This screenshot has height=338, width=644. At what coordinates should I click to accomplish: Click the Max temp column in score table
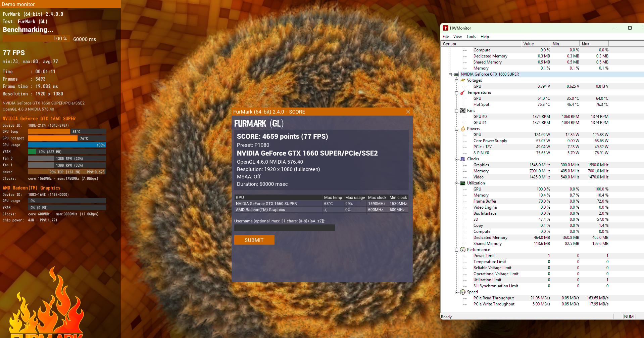[333, 198]
